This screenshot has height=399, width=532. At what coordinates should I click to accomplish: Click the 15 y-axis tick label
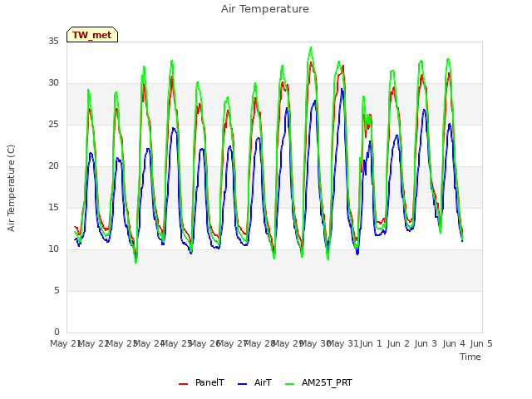click(x=53, y=207)
